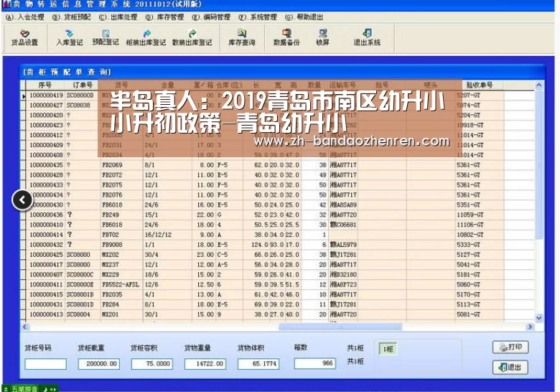Select the 散装出库登记 toolbar icon

pyautogui.click(x=192, y=37)
